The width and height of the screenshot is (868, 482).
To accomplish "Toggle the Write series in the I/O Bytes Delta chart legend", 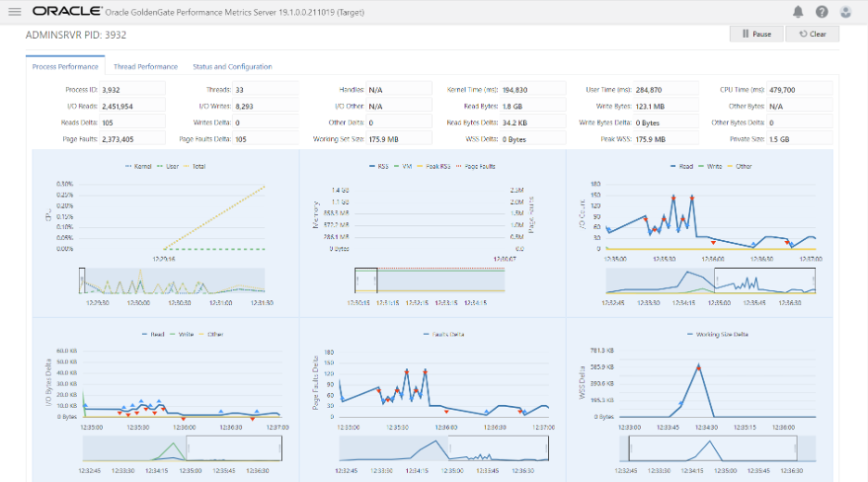I will [182, 335].
